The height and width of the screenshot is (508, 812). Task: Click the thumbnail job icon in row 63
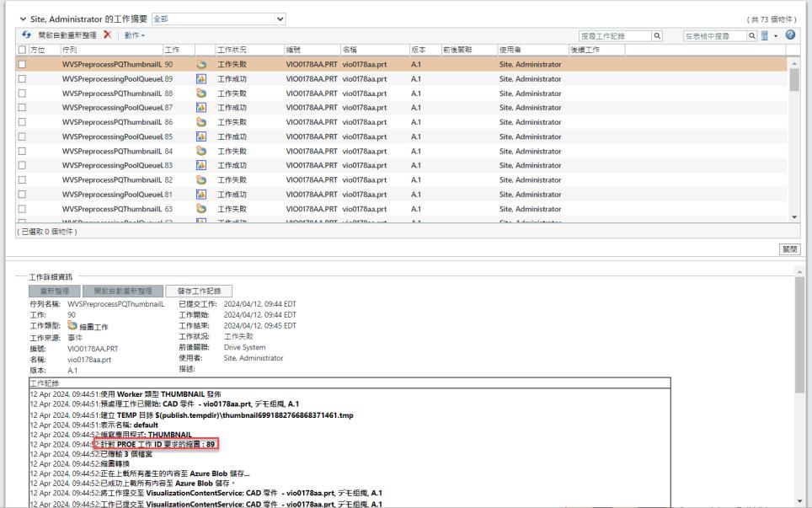pos(201,209)
